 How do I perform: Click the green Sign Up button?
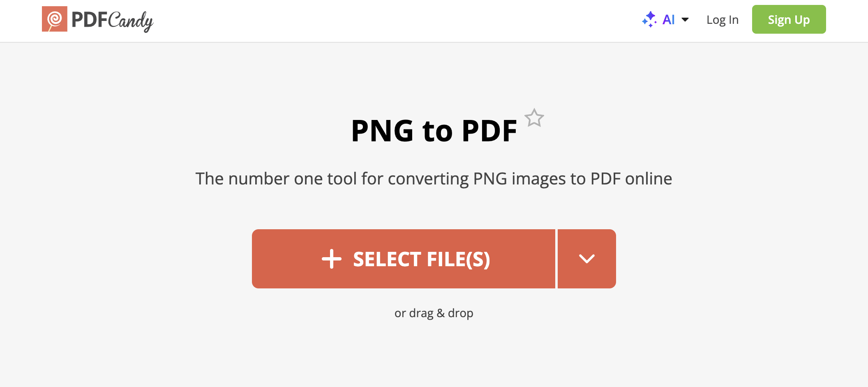788,19
